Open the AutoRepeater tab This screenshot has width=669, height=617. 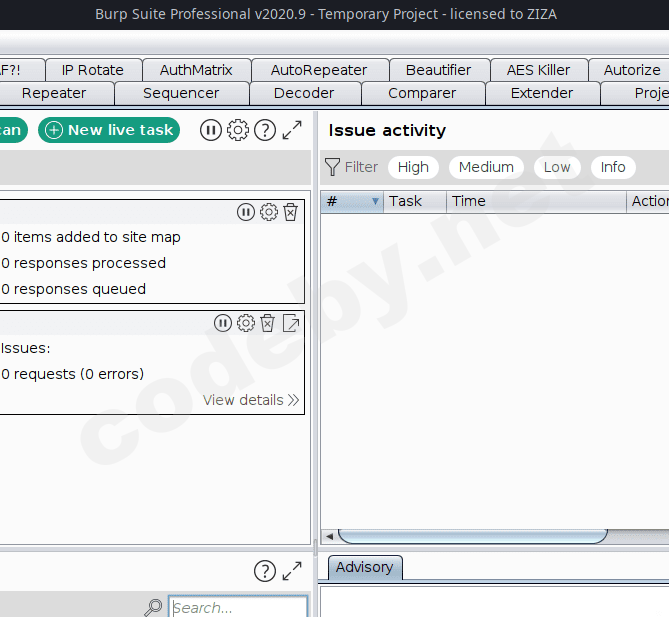coord(319,70)
